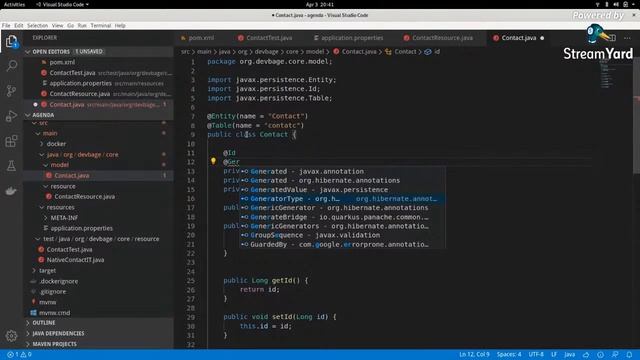This screenshot has height=360, width=640.
Task: Open Source Control view icon
Action: tap(11, 91)
